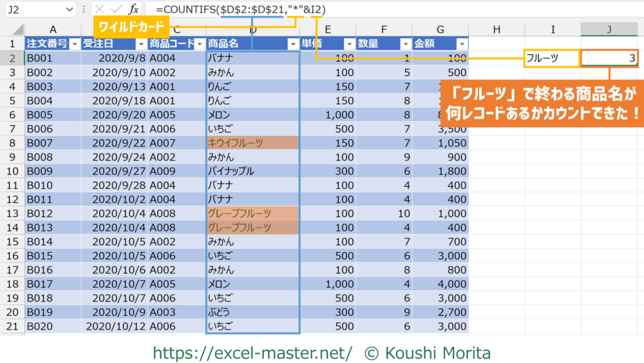Expand the Name Box dropdown arrow
The image size is (644, 363).
pos(70,10)
